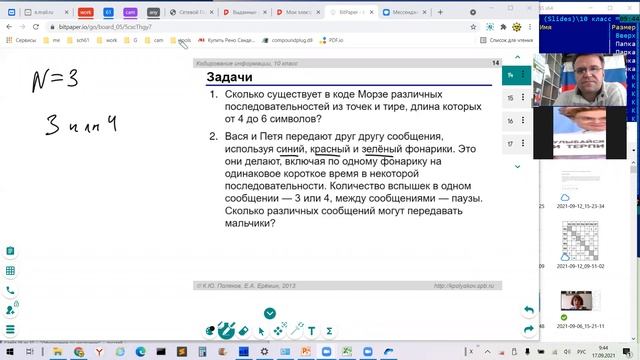Image resolution: width=640 pixels, height=360 pixels.
Task: Open options menu for page 17
Action: (523, 143)
